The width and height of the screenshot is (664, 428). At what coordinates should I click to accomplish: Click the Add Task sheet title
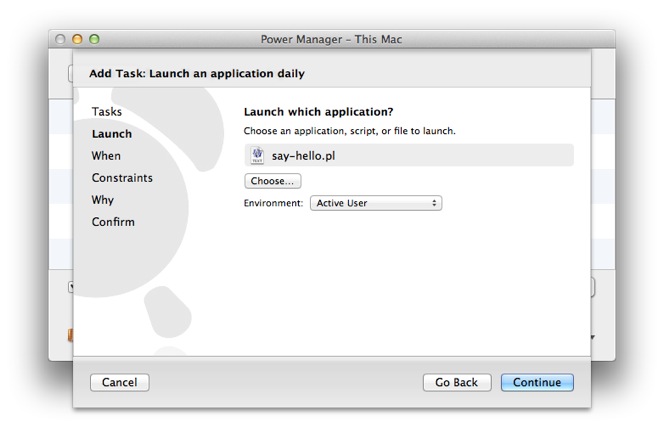pyautogui.click(x=196, y=74)
